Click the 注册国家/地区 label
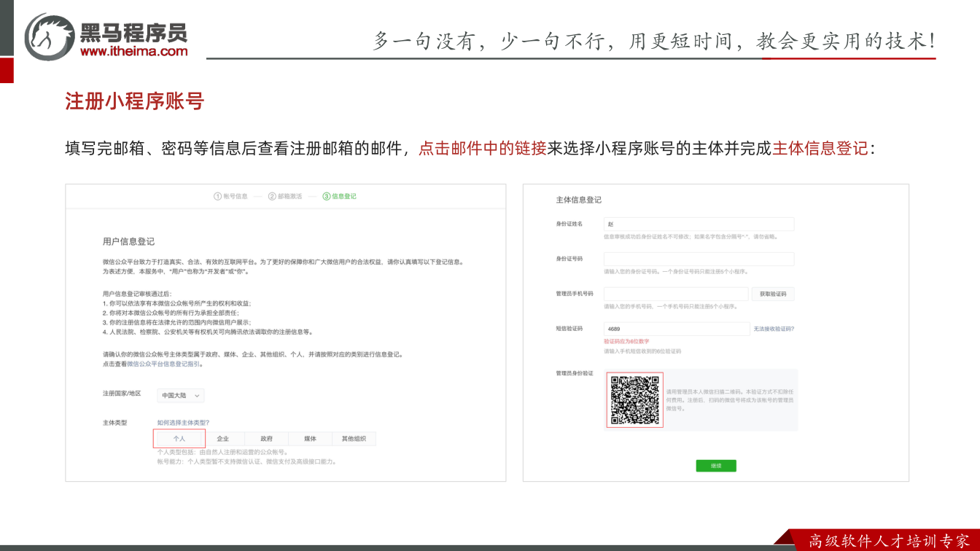The image size is (980, 551). 122,394
